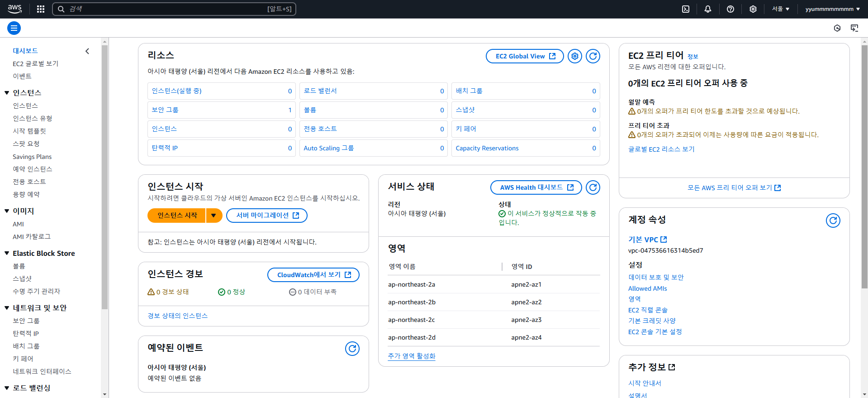Open 인스턴스(실행 중) resource link
This screenshot has height=398, width=868.
point(177,91)
